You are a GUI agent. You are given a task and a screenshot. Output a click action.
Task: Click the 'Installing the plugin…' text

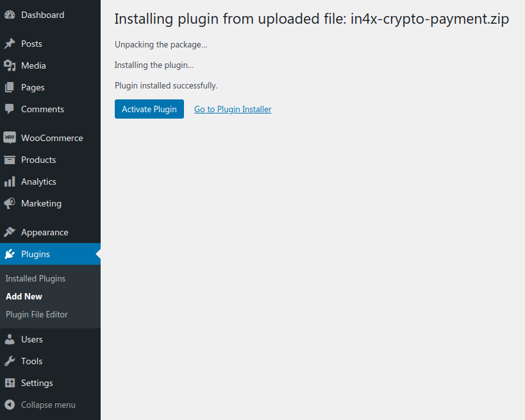click(154, 65)
